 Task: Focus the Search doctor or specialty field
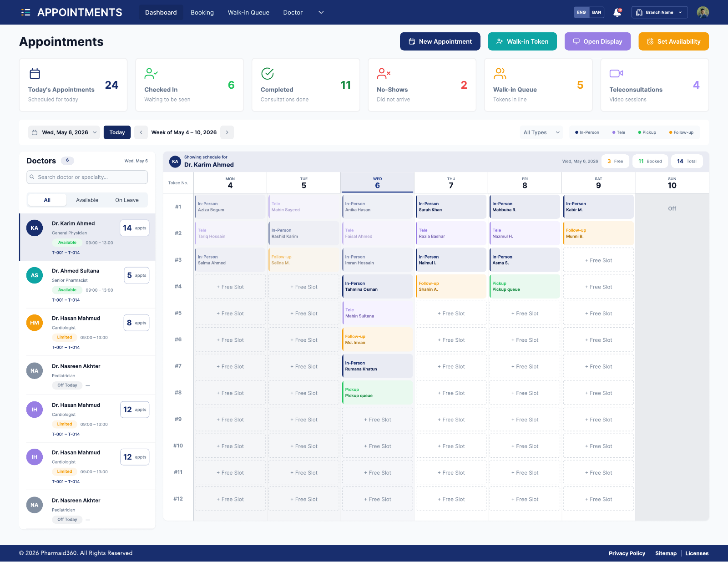click(87, 177)
